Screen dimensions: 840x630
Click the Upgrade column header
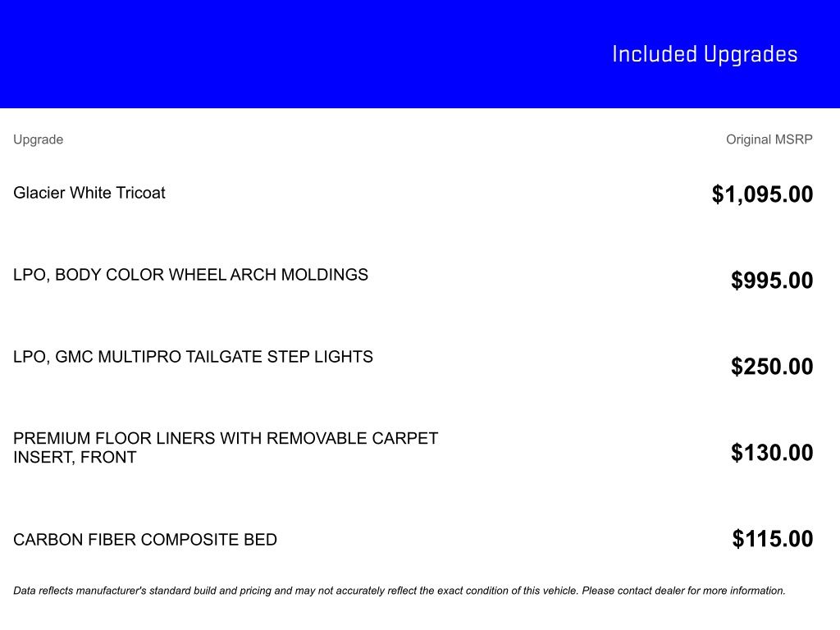point(38,139)
